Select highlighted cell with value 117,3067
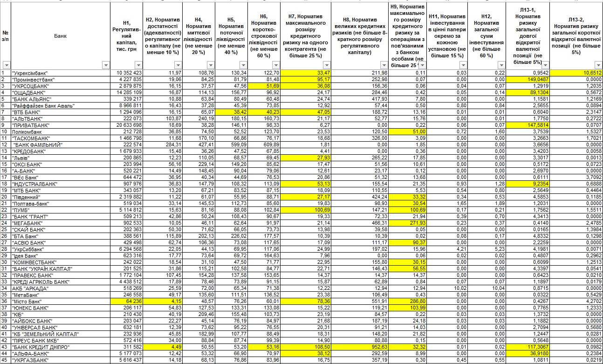603x364 pixels. click(x=528, y=347)
